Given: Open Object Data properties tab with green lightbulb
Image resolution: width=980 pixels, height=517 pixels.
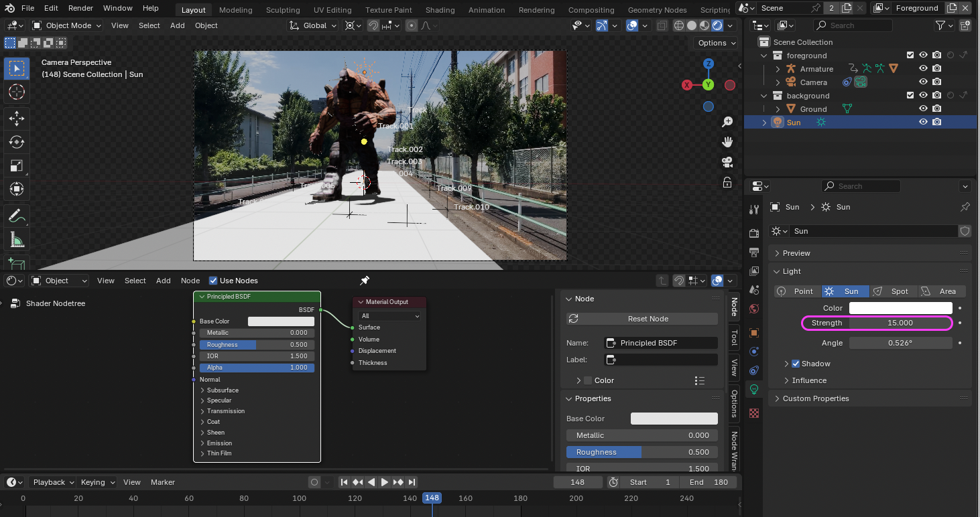Looking at the screenshot, I should pos(754,389).
